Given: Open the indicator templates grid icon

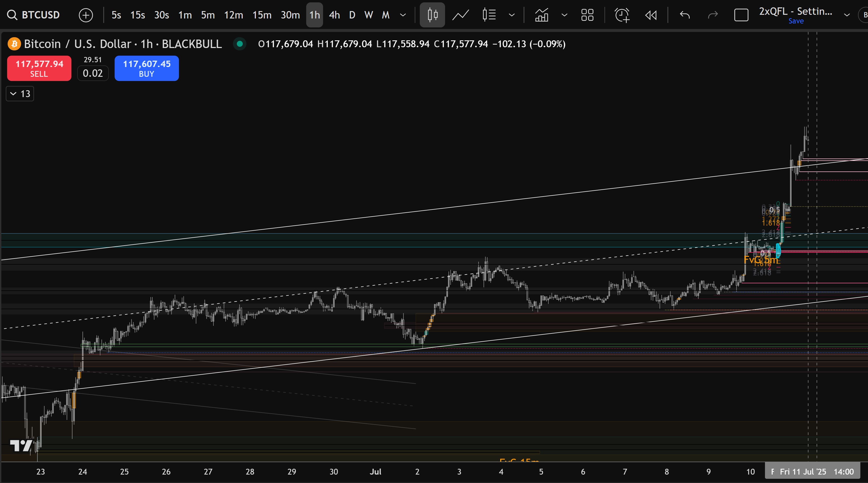Looking at the screenshot, I should [x=587, y=15].
